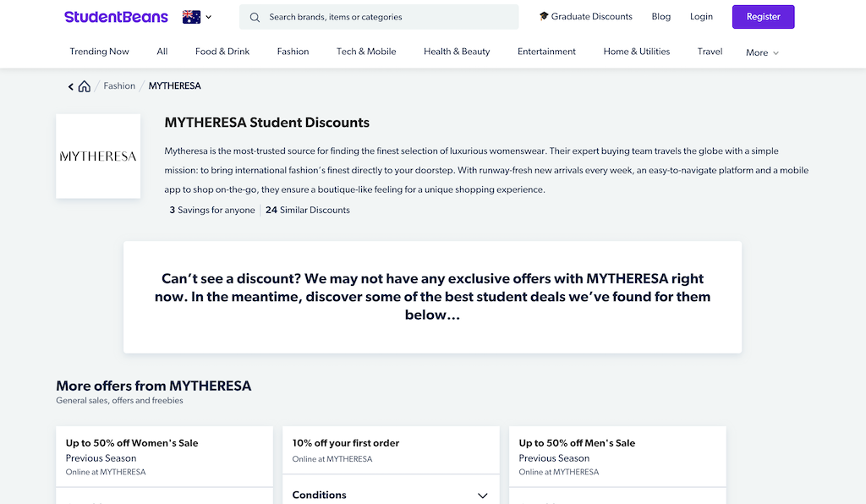
Task: Click the home icon in the breadcrumb
Action: tap(84, 85)
